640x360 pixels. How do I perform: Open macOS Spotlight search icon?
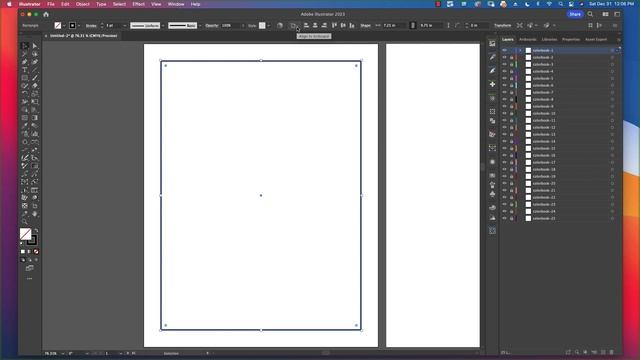pos(560,4)
